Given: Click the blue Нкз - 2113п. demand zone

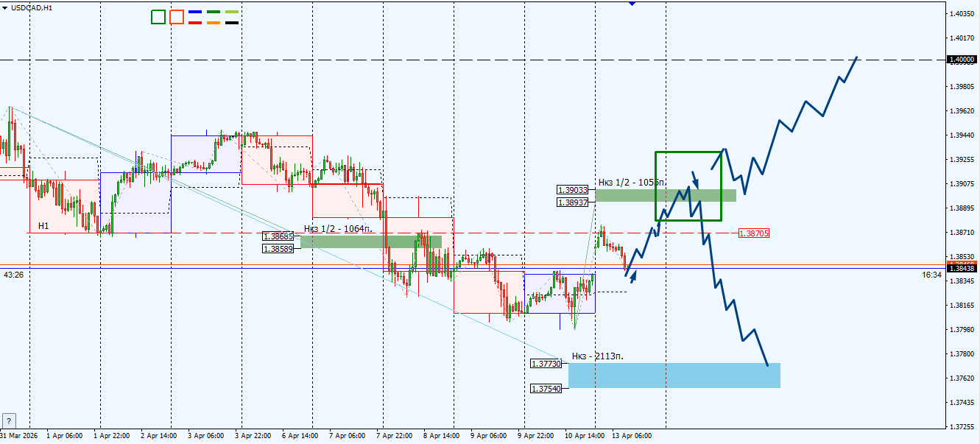Looking at the screenshot, I should [x=674, y=376].
